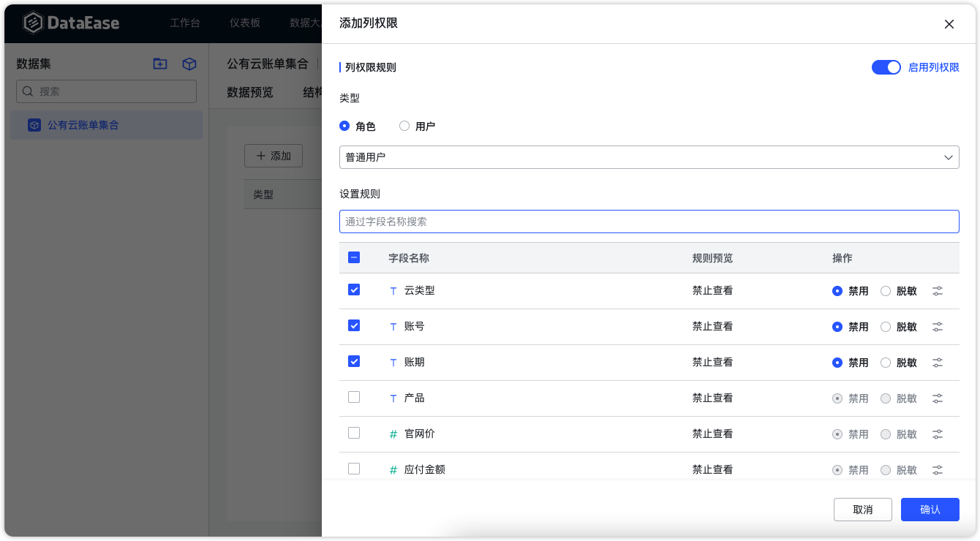Select the 用户 type radio button

[404, 126]
